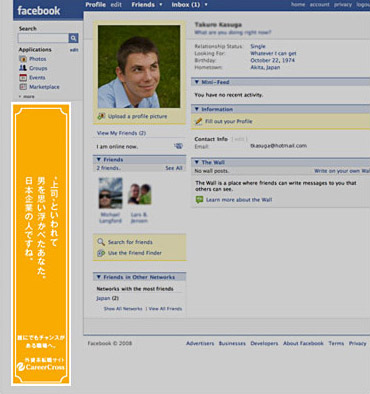Click the profile photo
Image resolution: width=370 pixels, height=394 pixels.
click(139, 66)
